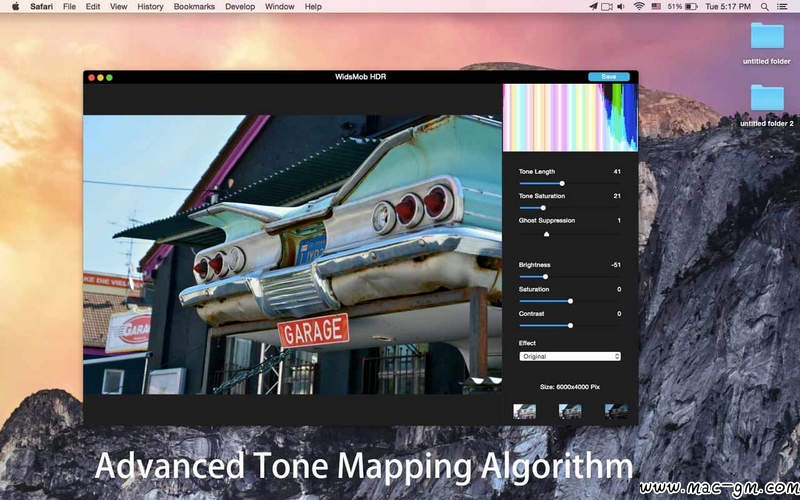The width and height of the screenshot is (800, 500).
Task: Open the Wi-Fi status menu
Action: [x=639, y=7]
